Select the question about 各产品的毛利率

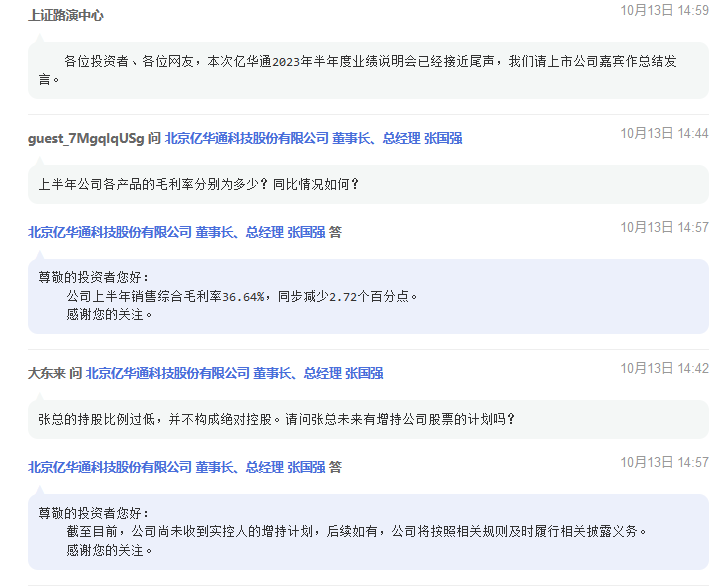point(368,185)
